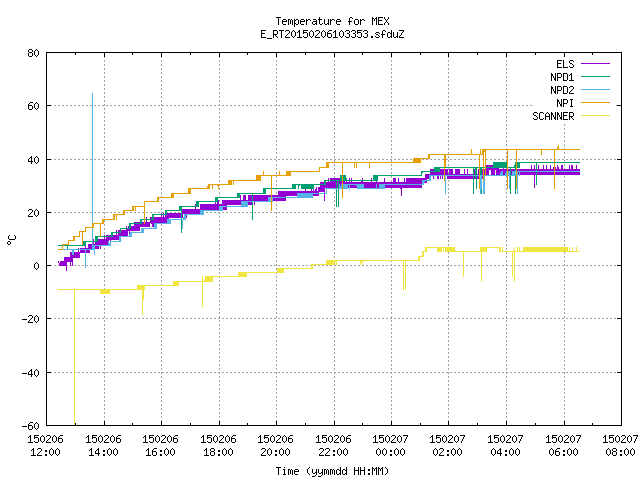This screenshot has height=480, width=640.
Task: Click the y-axis value 40
Action: (33, 160)
